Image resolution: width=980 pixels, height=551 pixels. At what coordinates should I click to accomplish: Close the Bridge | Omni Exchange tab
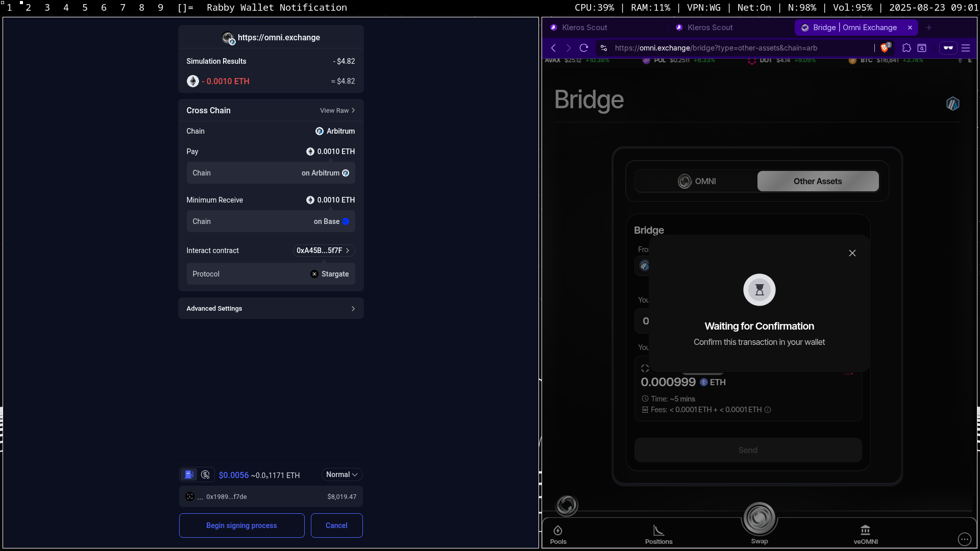click(x=910, y=28)
